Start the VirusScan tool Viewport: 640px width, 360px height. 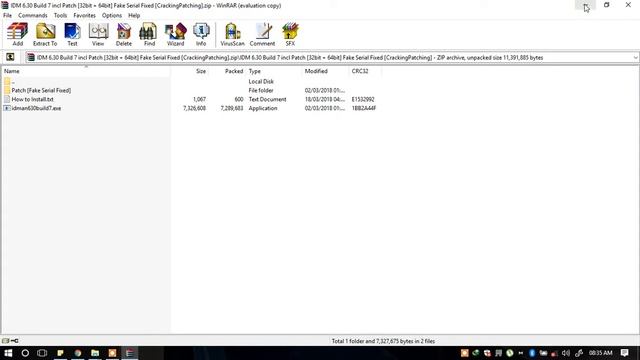(x=232, y=34)
